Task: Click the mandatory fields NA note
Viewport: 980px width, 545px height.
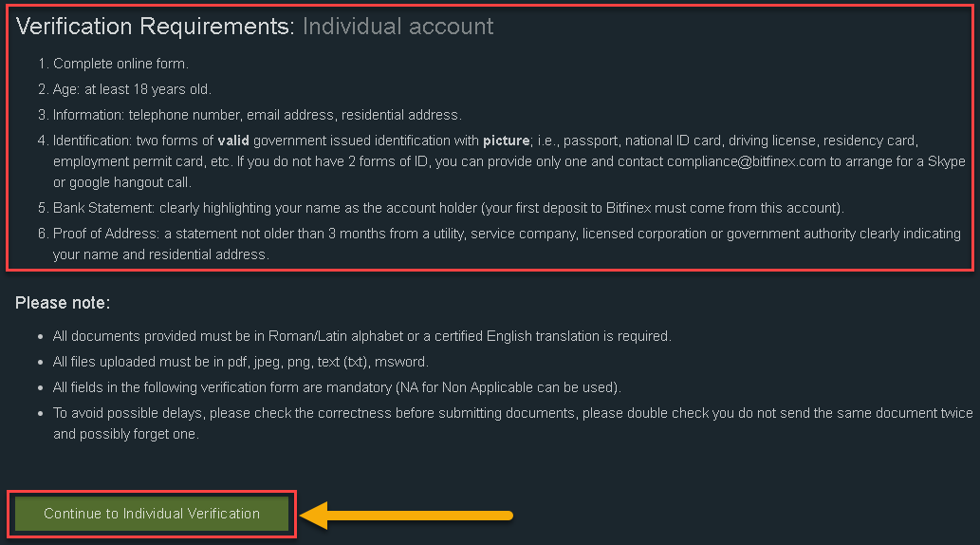Action: 337,388
